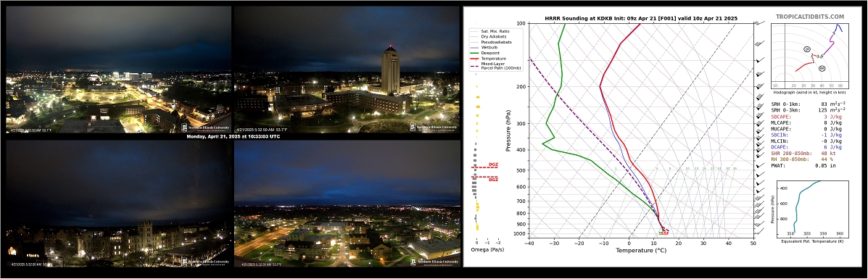Open the webcam view showing the tall tower

coord(347,69)
